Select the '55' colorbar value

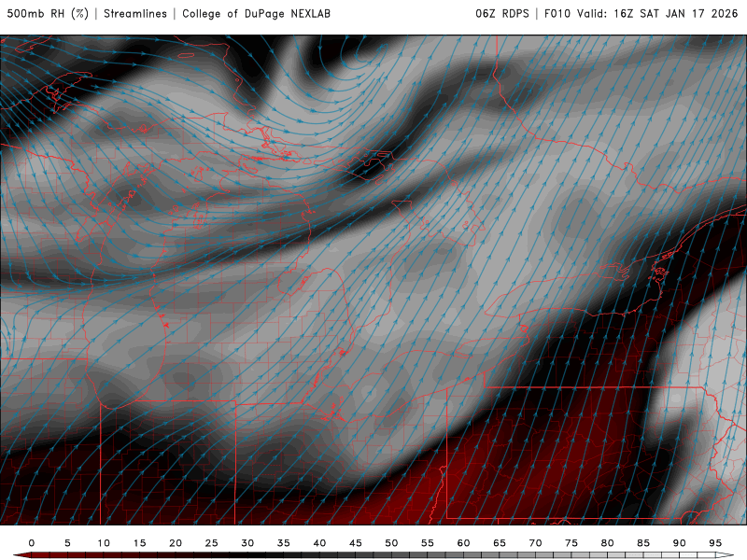pos(428,543)
